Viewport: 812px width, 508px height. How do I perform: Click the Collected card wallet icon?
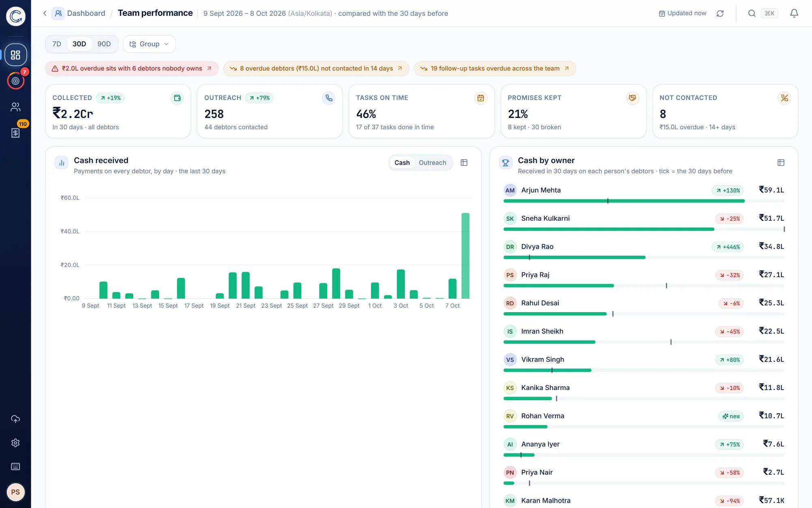pyautogui.click(x=177, y=98)
